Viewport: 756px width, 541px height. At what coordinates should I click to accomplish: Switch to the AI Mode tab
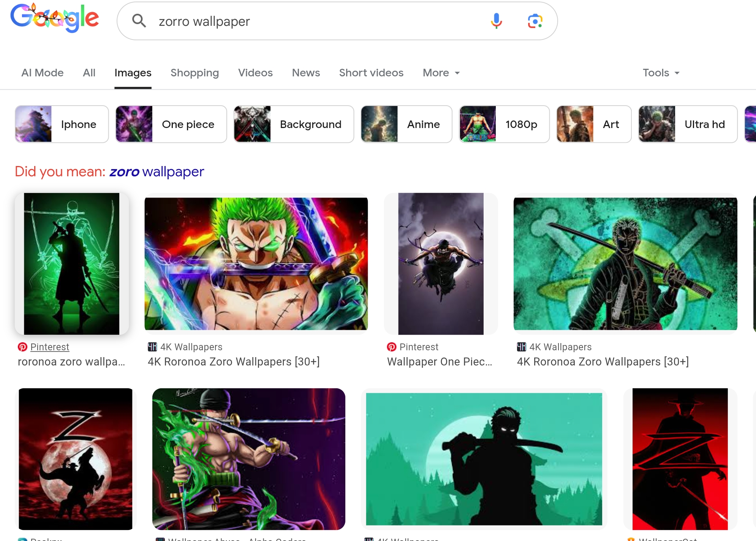[43, 73]
